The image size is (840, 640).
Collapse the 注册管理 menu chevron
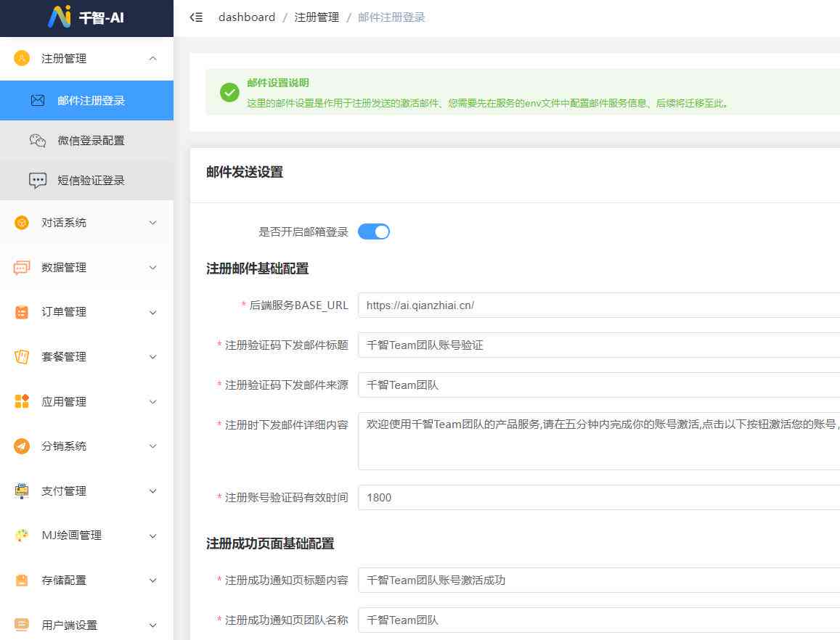pyautogui.click(x=152, y=58)
